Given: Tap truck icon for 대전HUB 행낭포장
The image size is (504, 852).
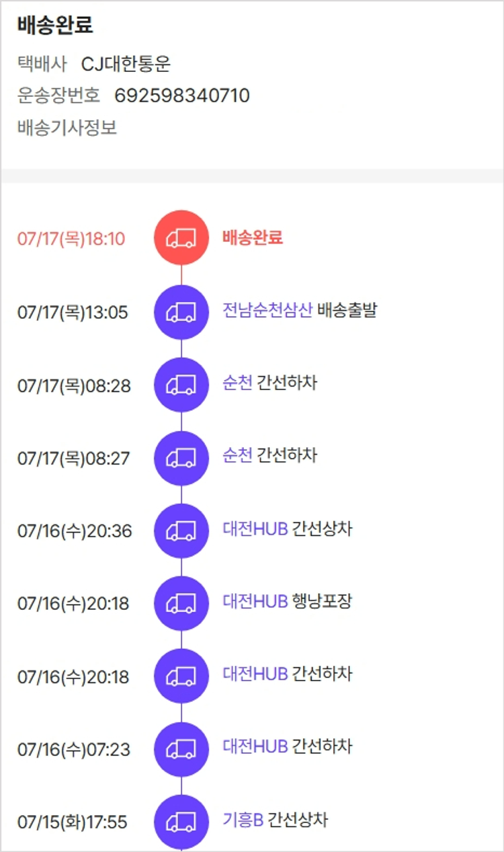Looking at the screenshot, I should coord(181,603).
